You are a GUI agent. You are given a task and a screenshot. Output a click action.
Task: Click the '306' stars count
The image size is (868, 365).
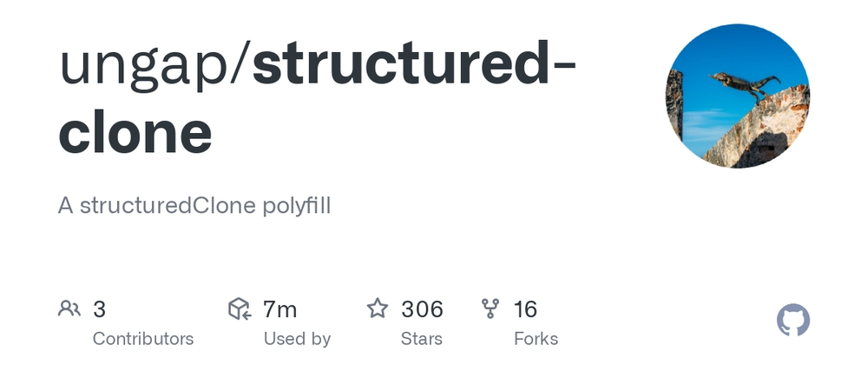pos(423,309)
